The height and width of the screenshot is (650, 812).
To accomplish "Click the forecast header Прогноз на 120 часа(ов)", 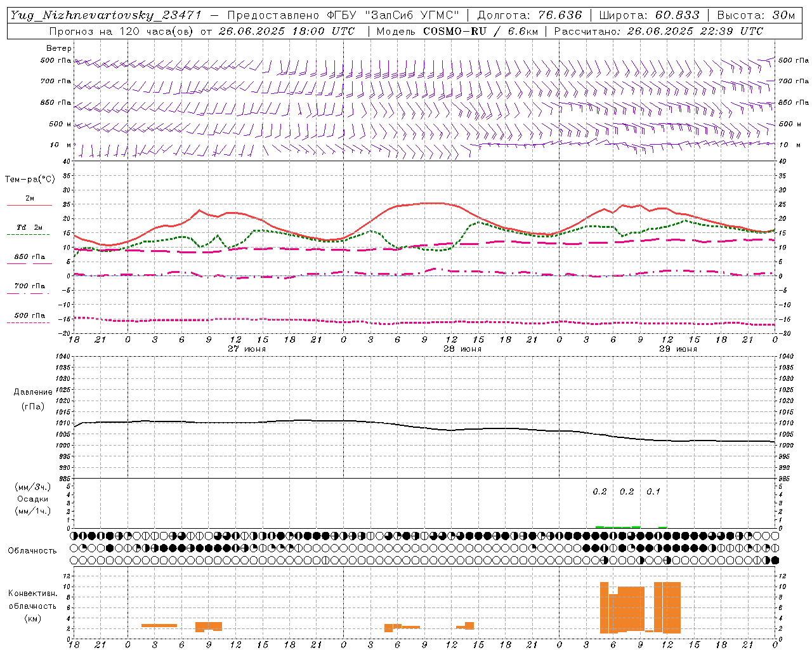I will coord(121,31).
